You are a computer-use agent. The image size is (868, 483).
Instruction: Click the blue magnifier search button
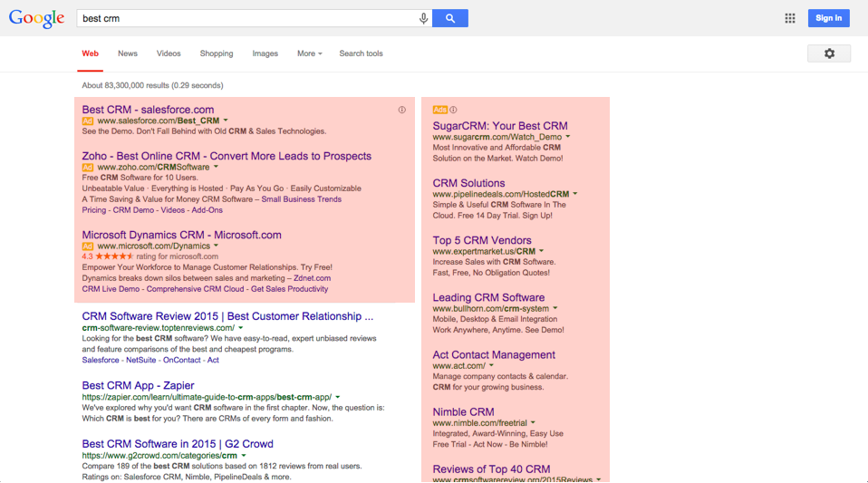(450, 18)
